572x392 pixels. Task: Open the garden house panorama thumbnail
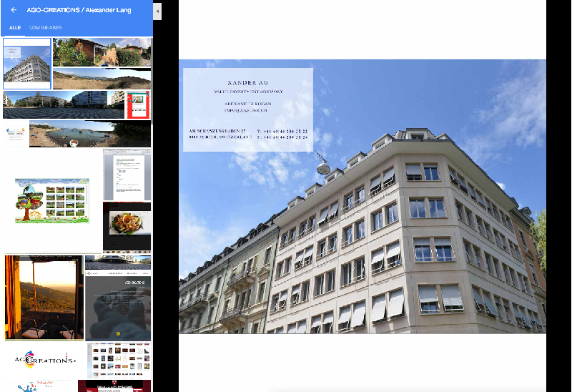tap(102, 52)
